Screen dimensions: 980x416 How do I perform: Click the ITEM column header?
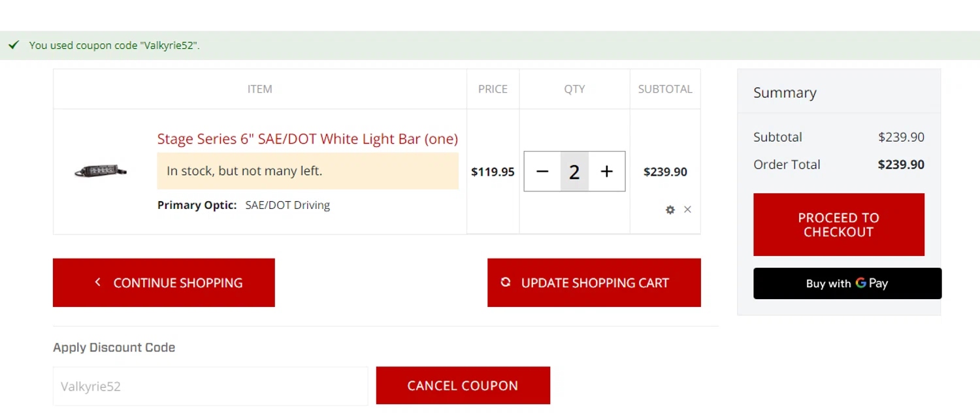tap(259, 89)
